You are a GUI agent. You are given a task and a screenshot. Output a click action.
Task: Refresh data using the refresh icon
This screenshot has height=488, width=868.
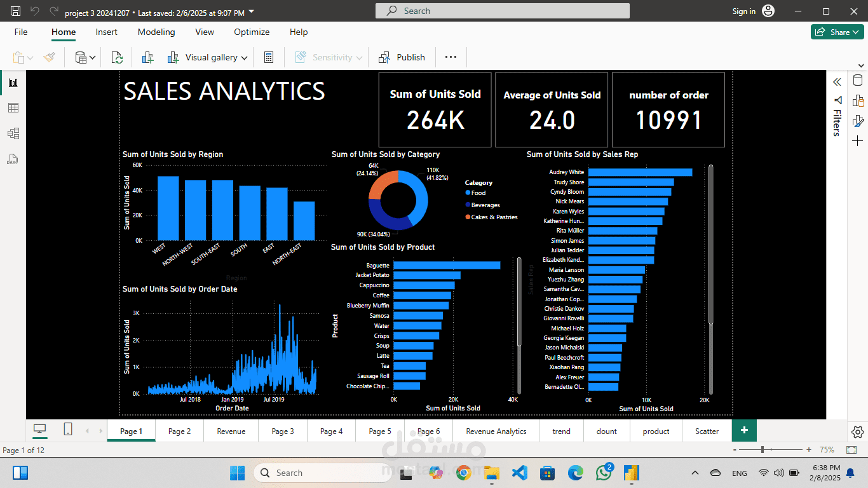[117, 57]
